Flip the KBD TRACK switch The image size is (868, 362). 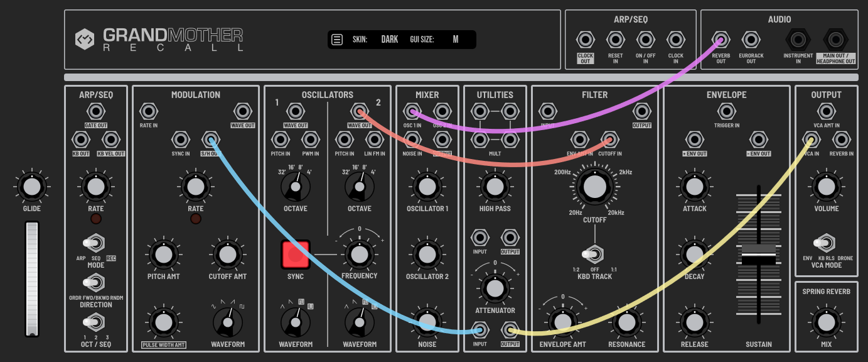tap(594, 254)
